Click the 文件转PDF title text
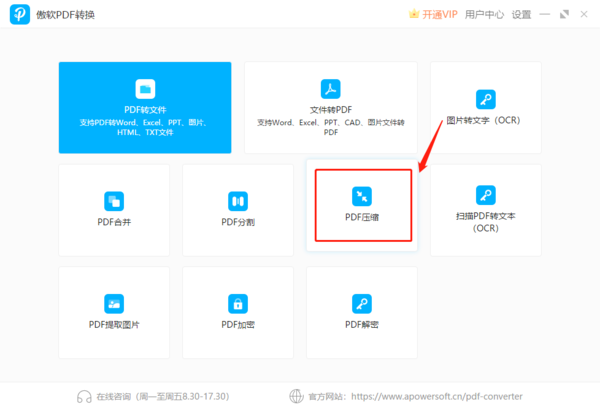 point(331,110)
